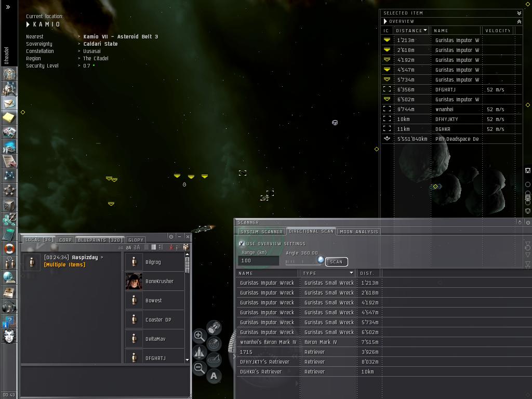
Task: Open the Overview triangle menu
Action: tap(385, 21)
